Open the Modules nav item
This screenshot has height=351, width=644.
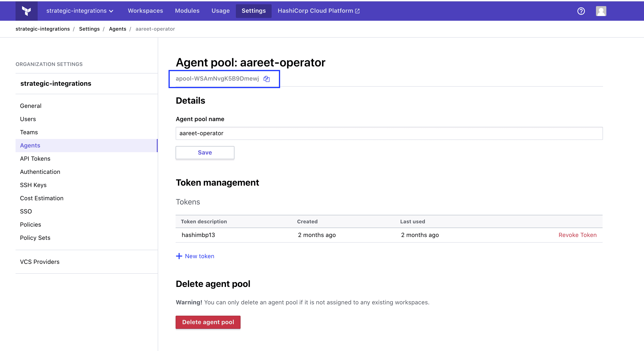point(187,11)
